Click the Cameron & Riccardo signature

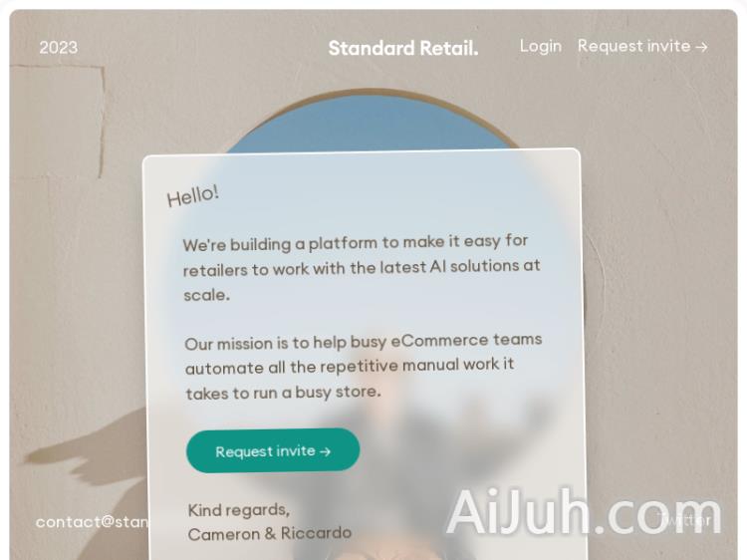pyautogui.click(x=270, y=533)
